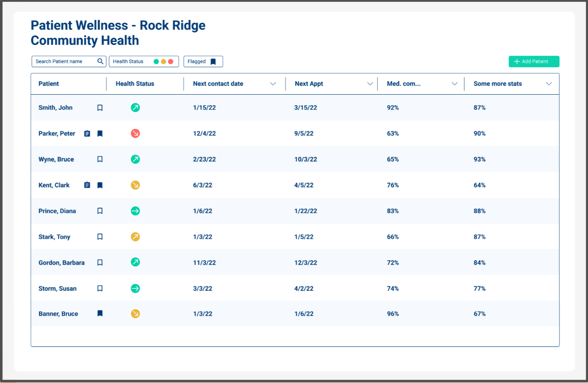Click the 10/3/22 next appointment cell
The height and width of the screenshot is (383, 588).
click(305, 159)
